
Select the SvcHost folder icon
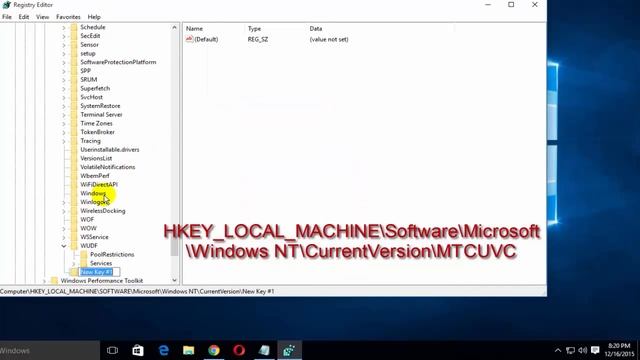(x=74, y=97)
